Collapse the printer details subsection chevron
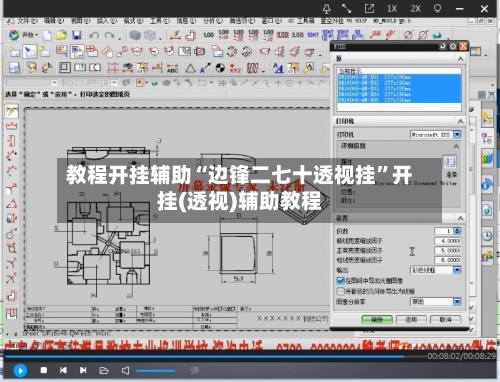The image size is (500, 382). [456, 146]
